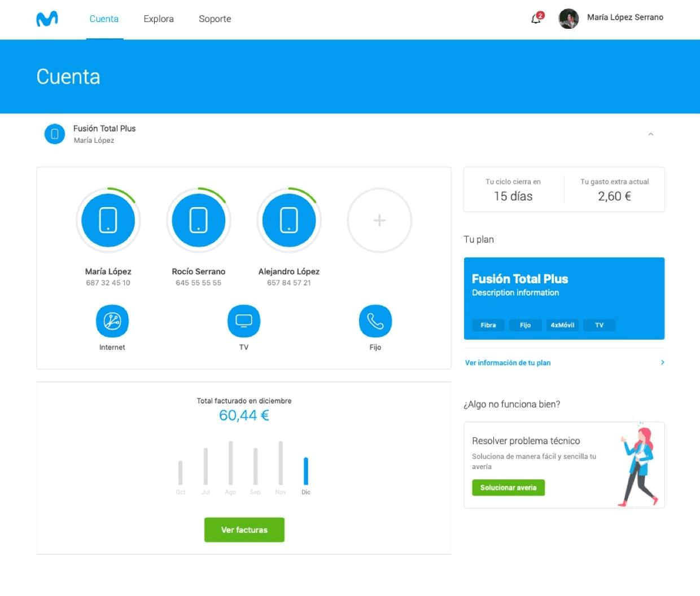Select the Sep billing bar

(x=256, y=467)
